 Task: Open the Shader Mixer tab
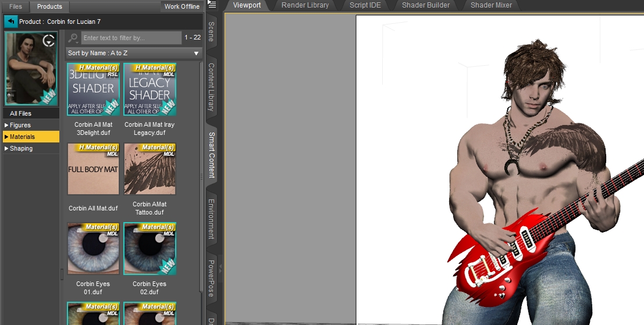[491, 5]
